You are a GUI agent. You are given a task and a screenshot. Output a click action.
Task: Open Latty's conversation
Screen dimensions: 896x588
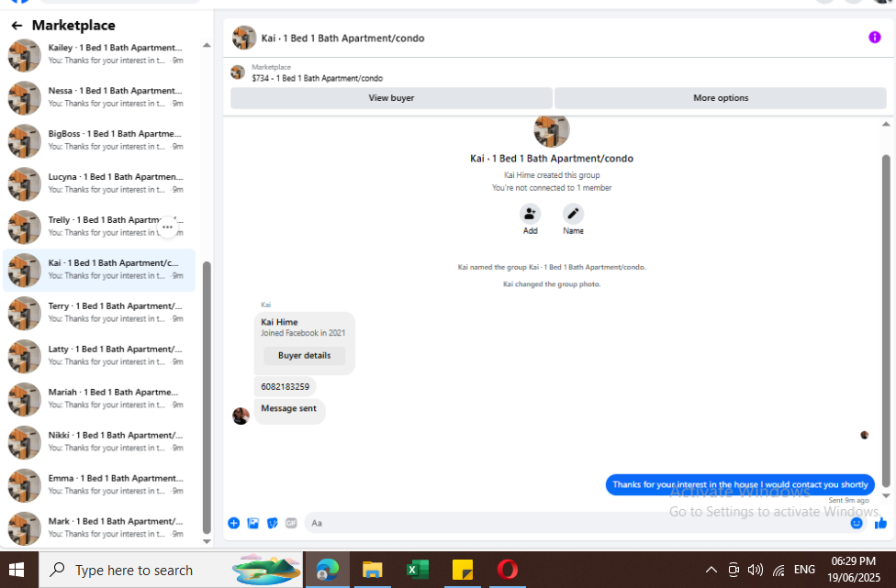pos(99,356)
